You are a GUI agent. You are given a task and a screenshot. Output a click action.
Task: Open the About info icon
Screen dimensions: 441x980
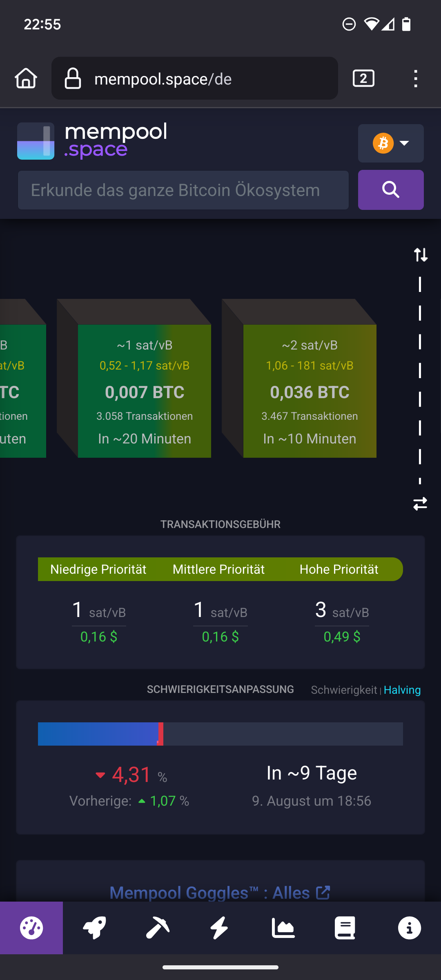coord(409,928)
